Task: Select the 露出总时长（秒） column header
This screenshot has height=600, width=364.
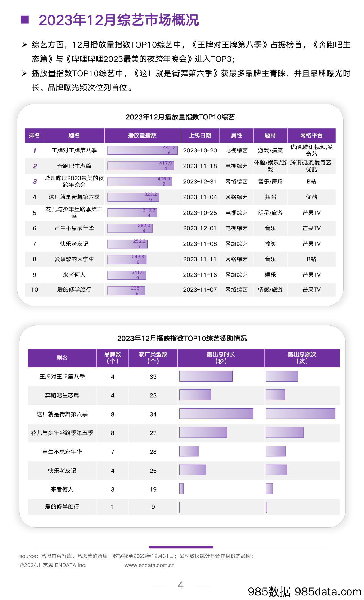Action: [221, 358]
